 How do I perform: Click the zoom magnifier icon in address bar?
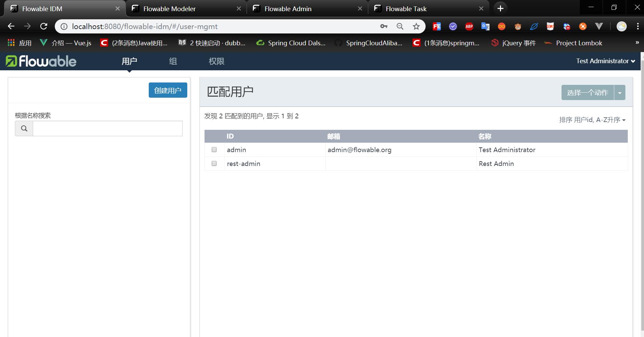400,26
